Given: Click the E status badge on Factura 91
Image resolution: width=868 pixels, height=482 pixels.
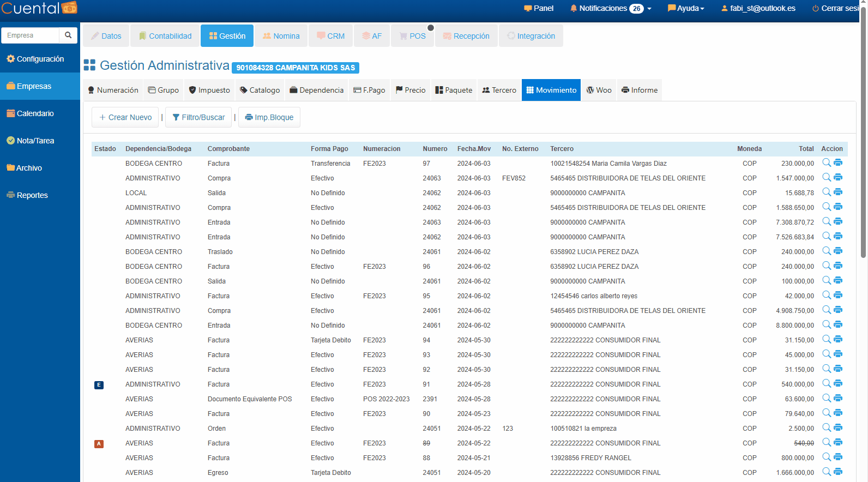Looking at the screenshot, I should pos(99,385).
